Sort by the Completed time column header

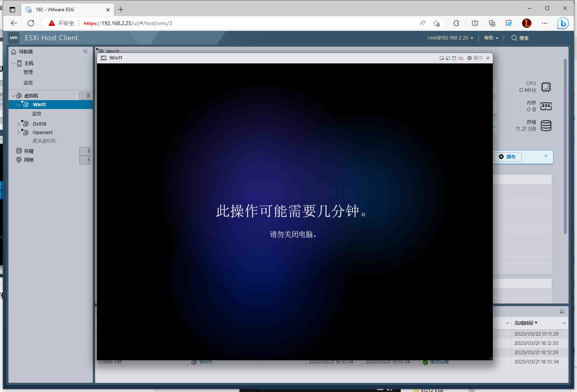[526, 323]
